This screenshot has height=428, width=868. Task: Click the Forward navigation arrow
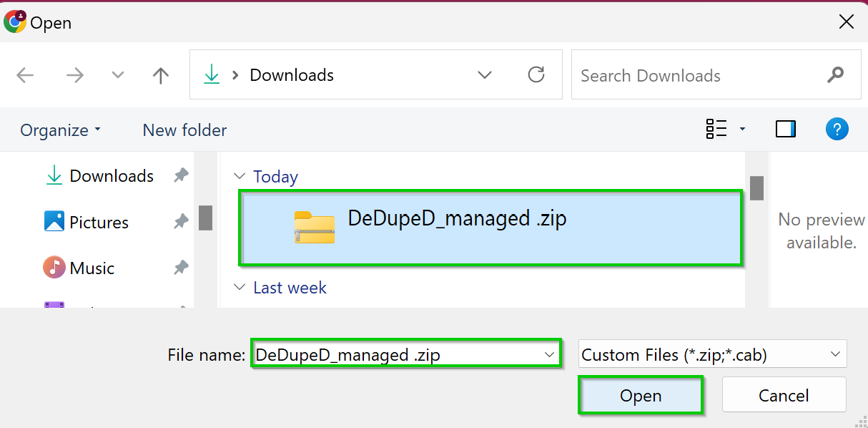coord(74,75)
